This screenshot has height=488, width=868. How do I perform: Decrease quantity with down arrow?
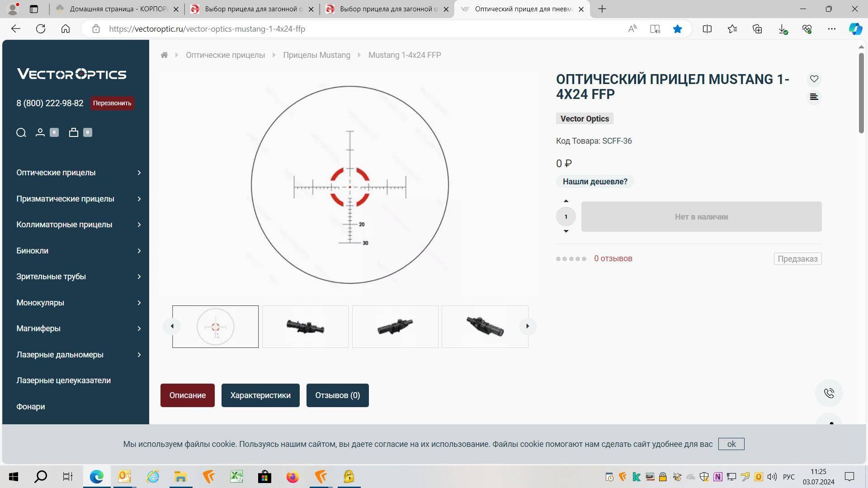pos(566,231)
